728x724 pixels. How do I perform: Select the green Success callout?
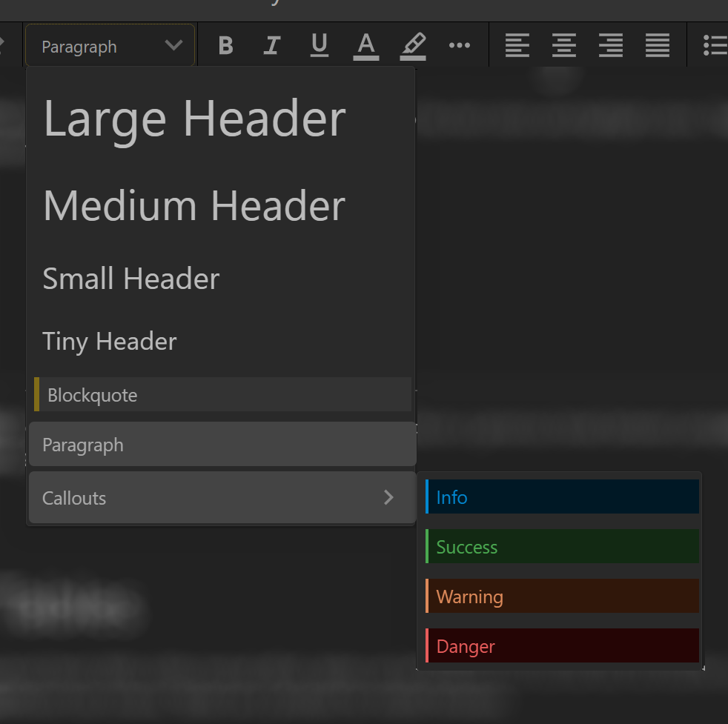(x=562, y=546)
